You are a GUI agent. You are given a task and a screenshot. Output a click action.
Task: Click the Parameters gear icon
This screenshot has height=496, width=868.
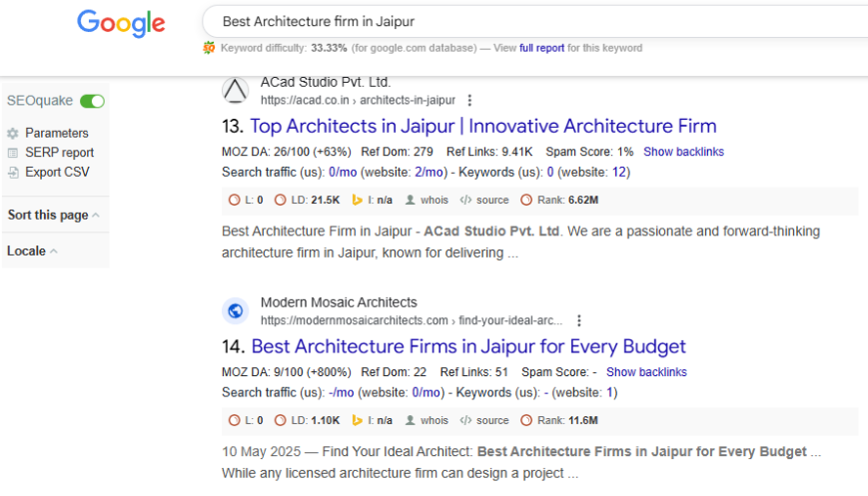point(13,134)
